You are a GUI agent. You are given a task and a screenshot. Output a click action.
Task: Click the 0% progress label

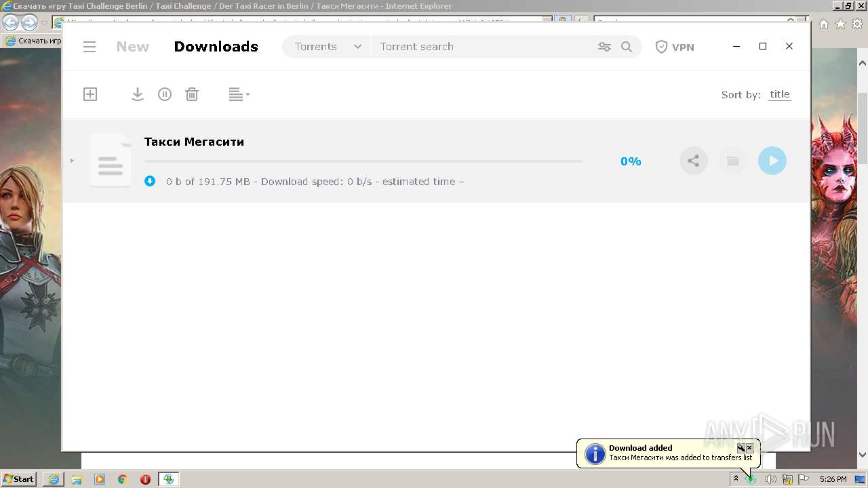[x=631, y=161]
